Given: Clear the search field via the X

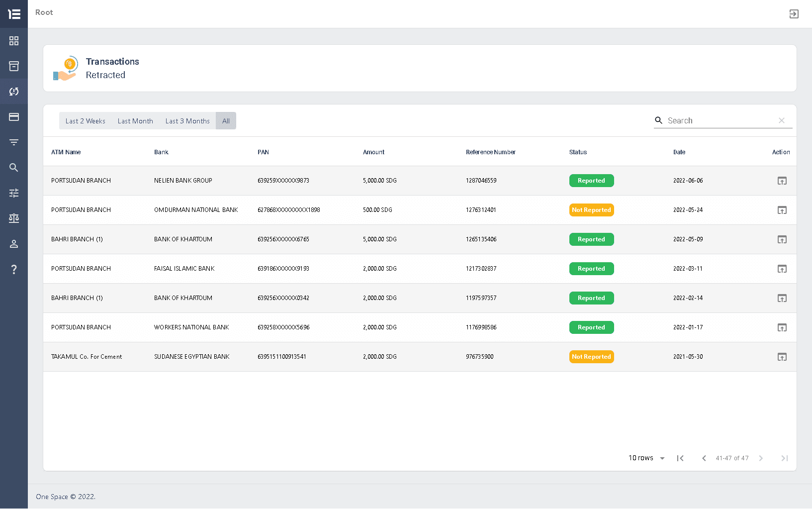Looking at the screenshot, I should [x=781, y=120].
